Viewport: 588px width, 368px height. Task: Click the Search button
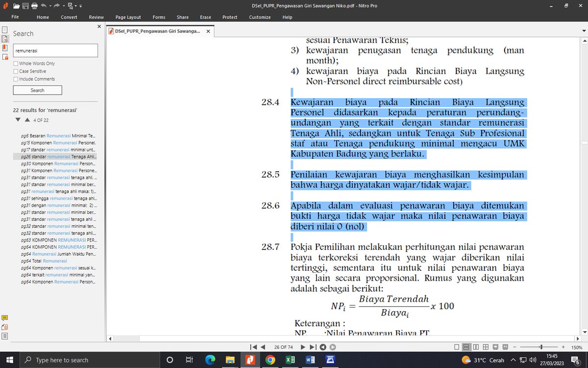point(37,90)
